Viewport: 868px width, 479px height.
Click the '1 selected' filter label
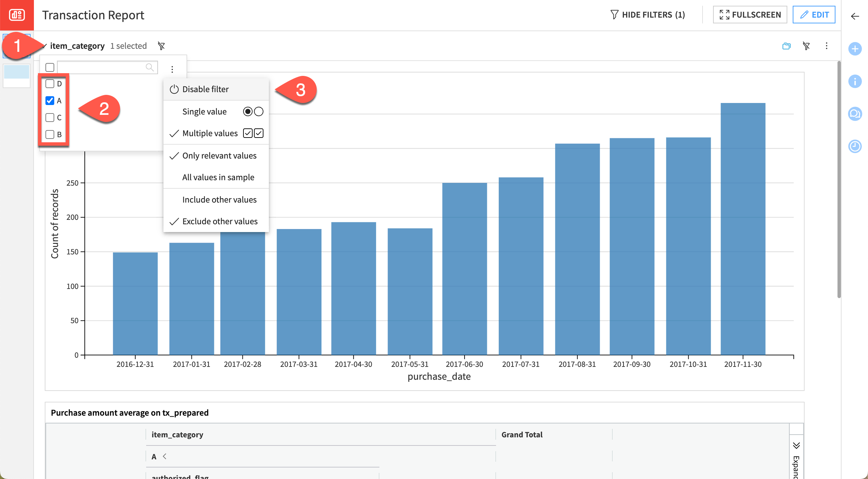[129, 46]
